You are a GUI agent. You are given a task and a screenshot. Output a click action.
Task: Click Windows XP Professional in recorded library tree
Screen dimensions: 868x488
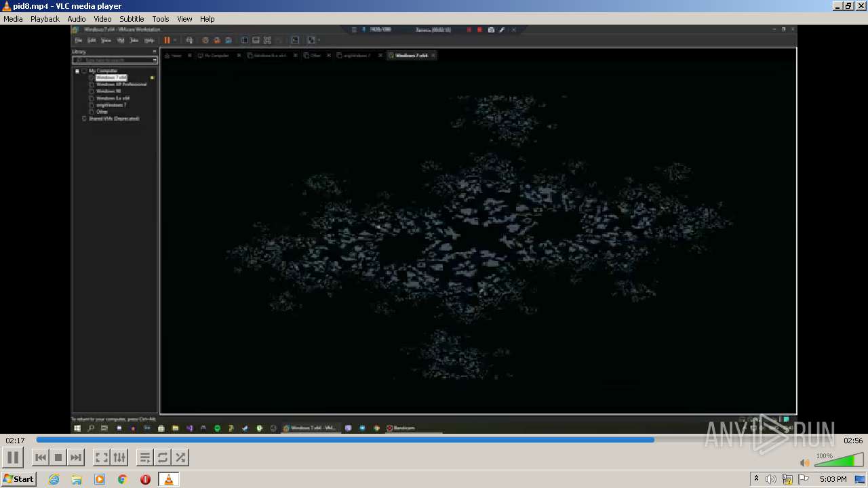tap(121, 84)
